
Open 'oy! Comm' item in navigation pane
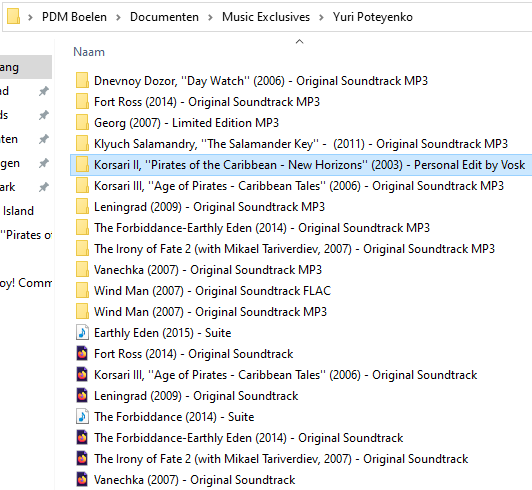point(26,283)
